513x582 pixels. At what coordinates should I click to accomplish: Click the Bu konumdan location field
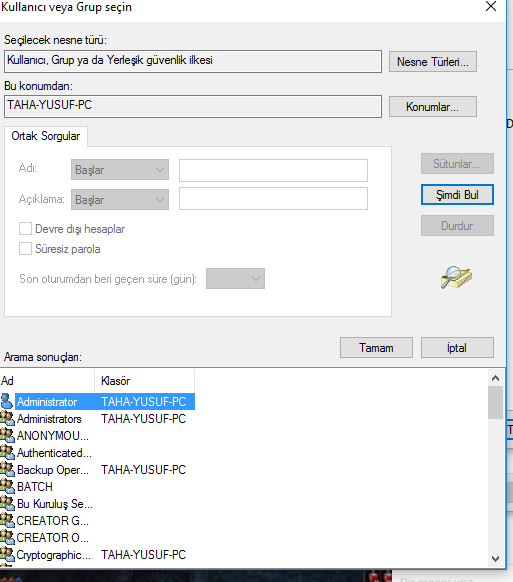pyautogui.click(x=193, y=107)
